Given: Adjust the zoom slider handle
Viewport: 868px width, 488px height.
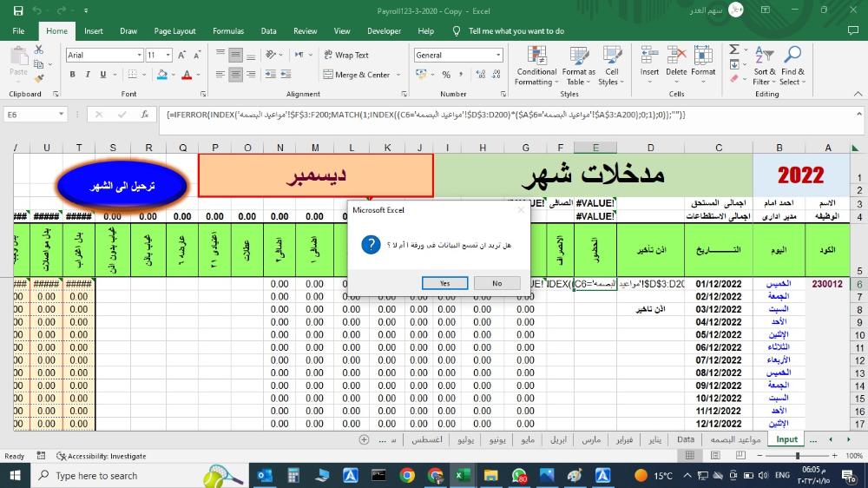Looking at the screenshot, I should click(x=797, y=455).
